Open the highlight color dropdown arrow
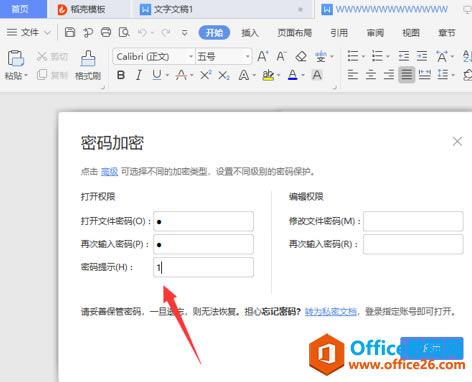This screenshot has height=382, width=472. click(278, 75)
